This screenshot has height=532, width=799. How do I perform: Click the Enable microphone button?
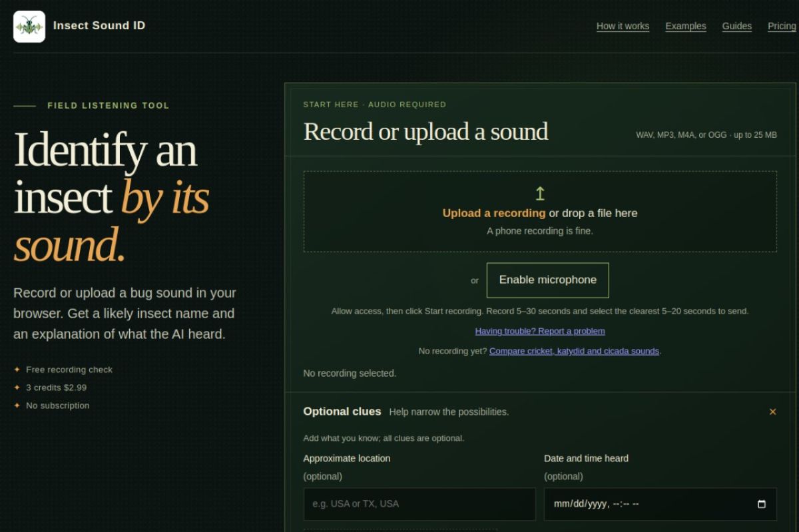[548, 280]
